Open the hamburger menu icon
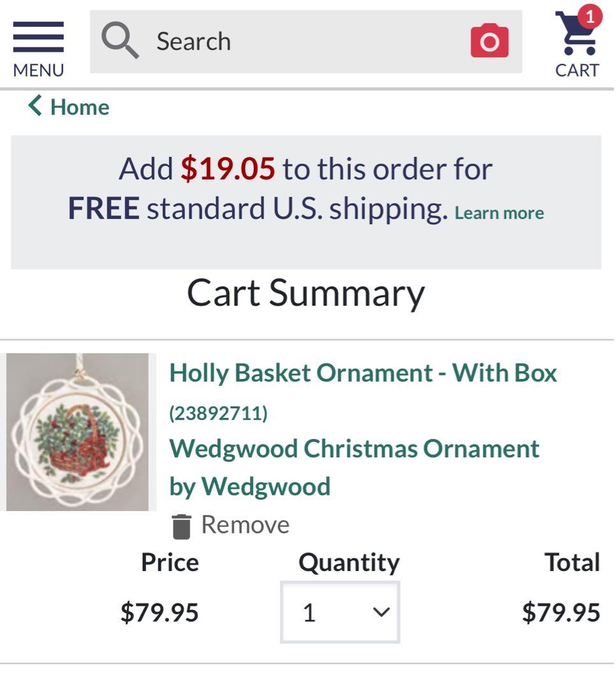This screenshot has height=689, width=616. pyautogui.click(x=38, y=37)
